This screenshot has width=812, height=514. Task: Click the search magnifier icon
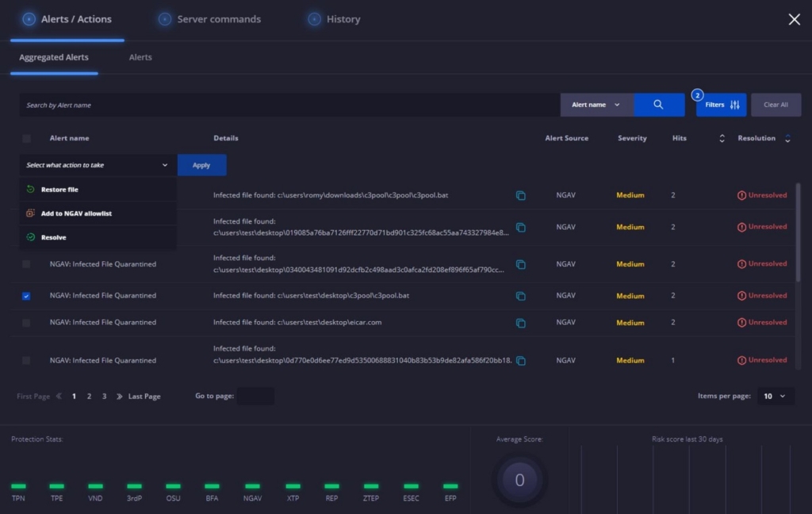[659, 104]
